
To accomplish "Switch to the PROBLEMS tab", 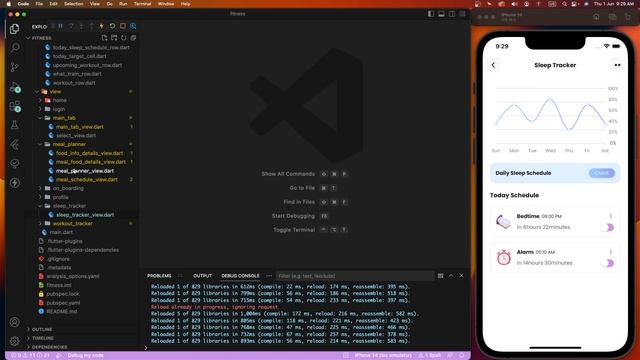I will pyautogui.click(x=159, y=276).
